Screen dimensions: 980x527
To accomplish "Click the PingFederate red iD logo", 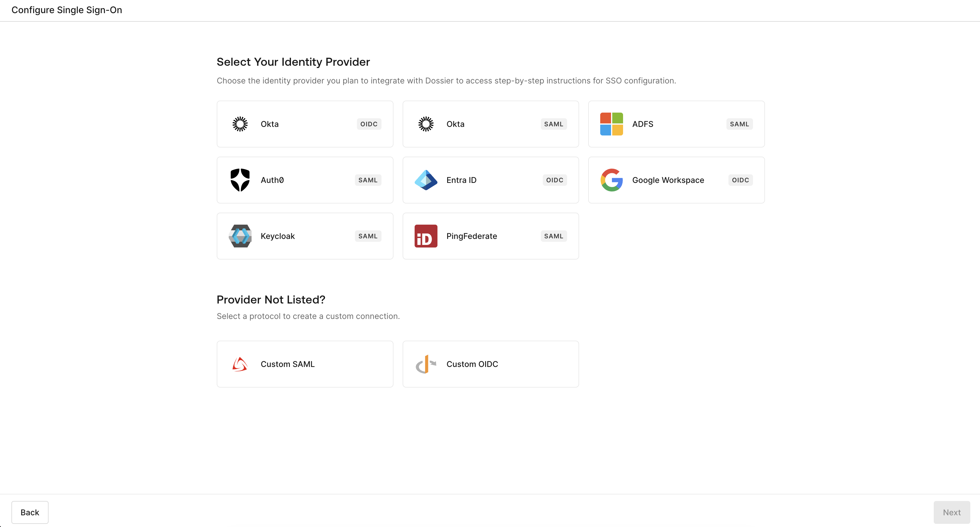I will coord(426,236).
